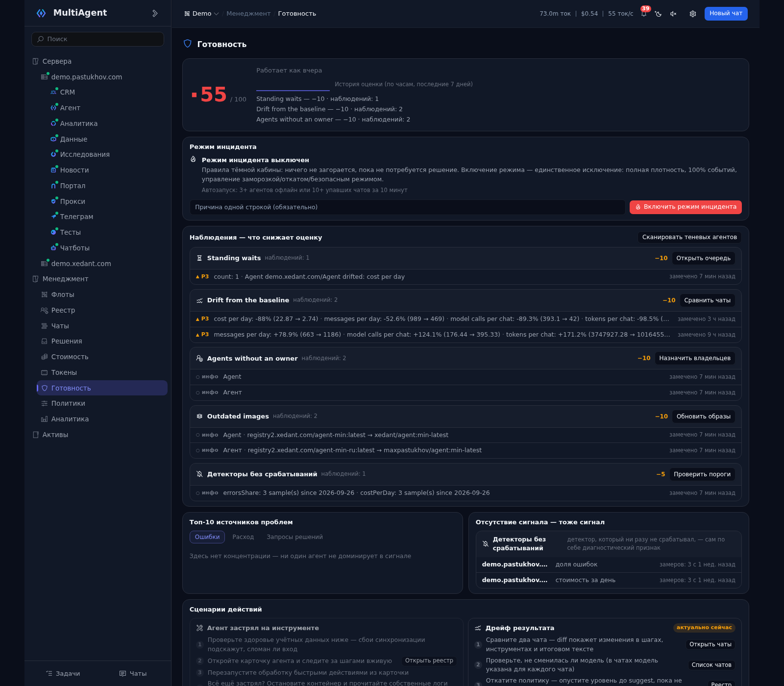Click the Агент застрял tools icon

[199, 628]
